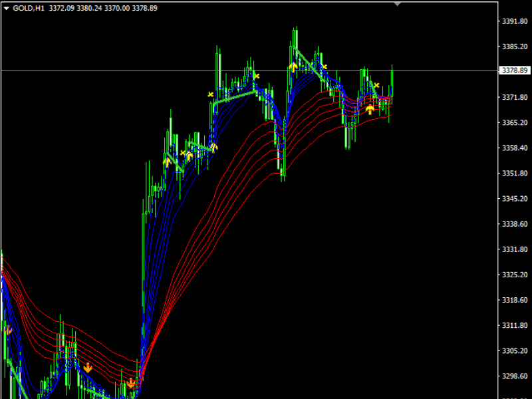Click the yellow X marker near 3371.80 level

coord(211,95)
